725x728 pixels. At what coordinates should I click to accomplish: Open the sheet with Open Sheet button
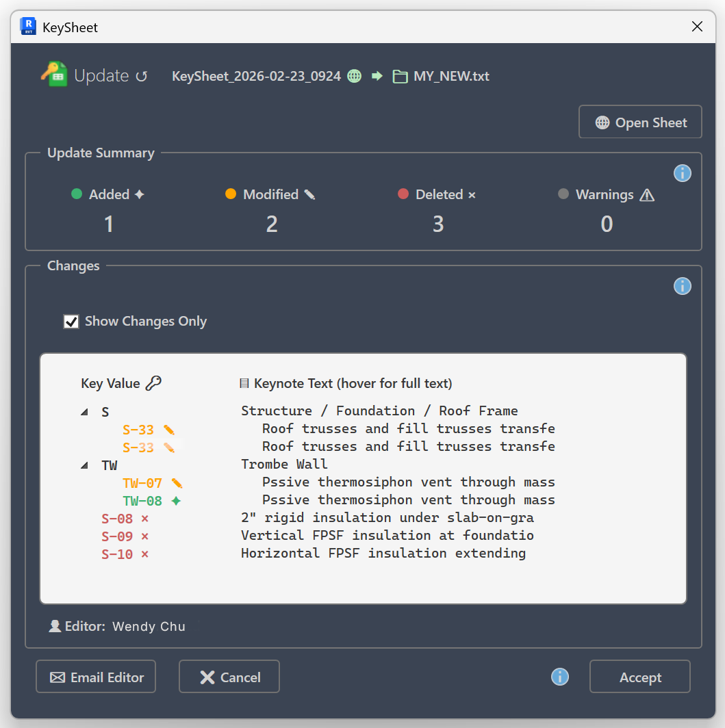click(x=639, y=122)
